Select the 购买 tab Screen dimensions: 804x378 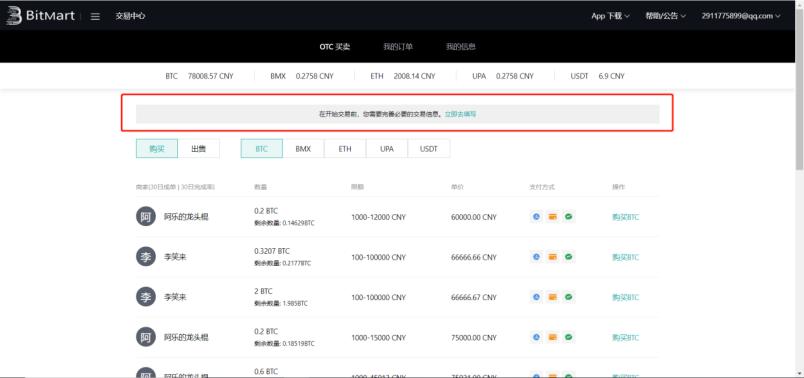point(157,149)
